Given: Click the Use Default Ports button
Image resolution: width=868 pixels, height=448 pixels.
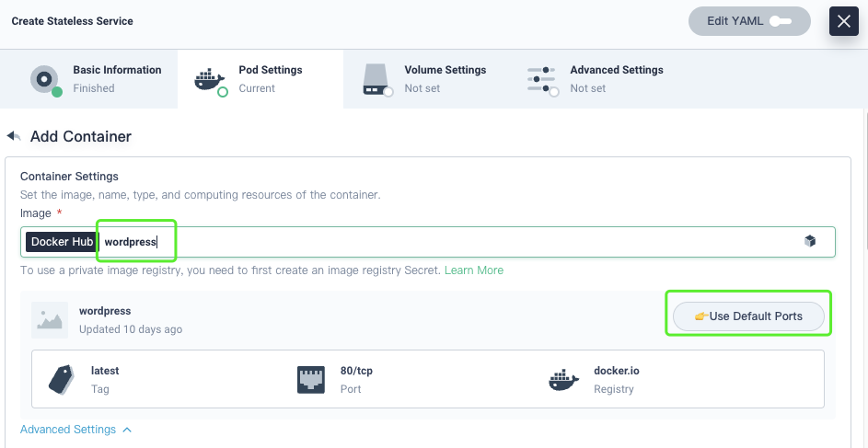Looking at the screenshot, I should 747,316.
